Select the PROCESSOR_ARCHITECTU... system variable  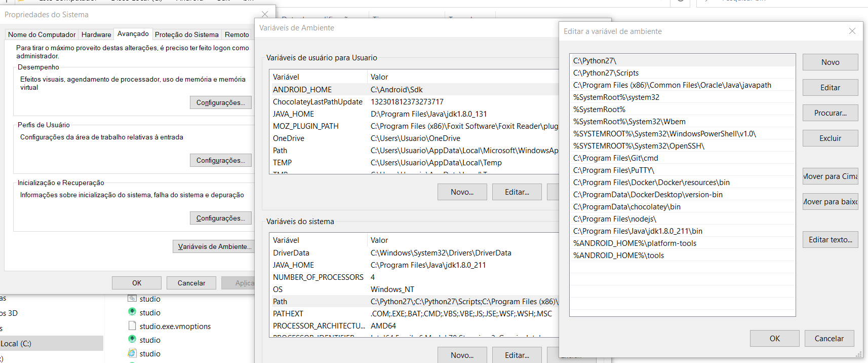pos(414,326)
